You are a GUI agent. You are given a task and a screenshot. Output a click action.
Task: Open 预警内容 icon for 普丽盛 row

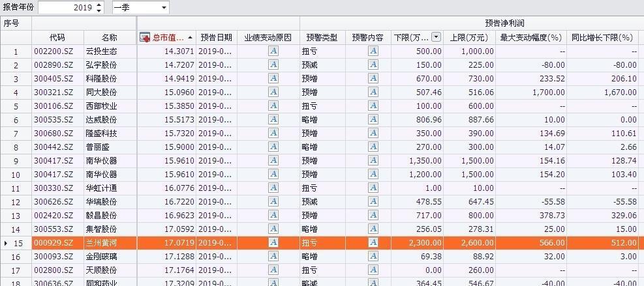coord(373,147)
